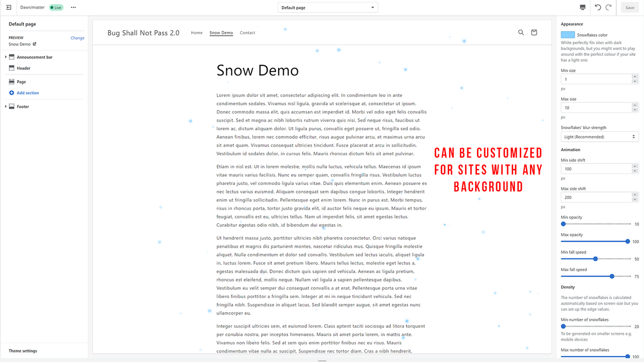Image resolution: width=644 pixels, height=362 pixels.
Task: Select the Header section row
Action: [x=44, y=68]
